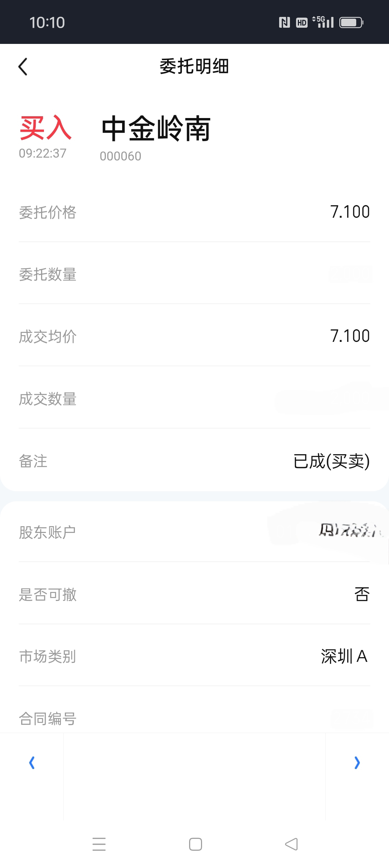Select the stock name 中金岭南

156,129
